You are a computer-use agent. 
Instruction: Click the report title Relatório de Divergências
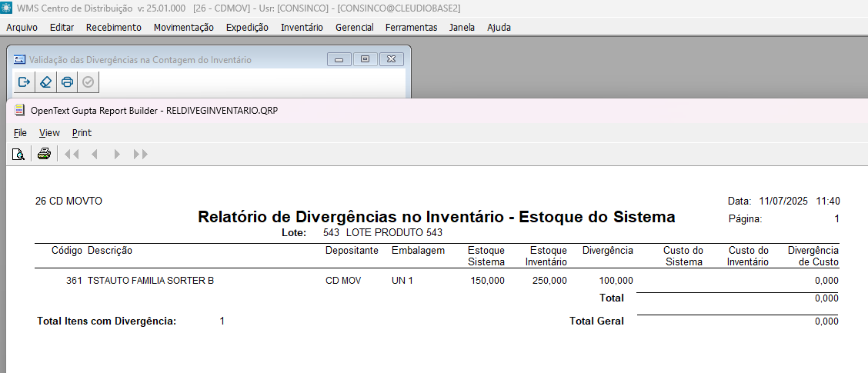pyautogui.click(x=436, y=217)
